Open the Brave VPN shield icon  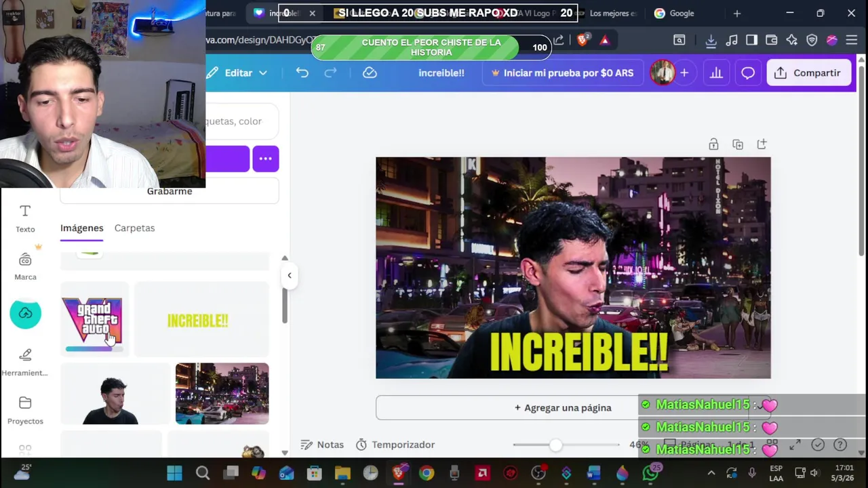click(x=812, y=40)
